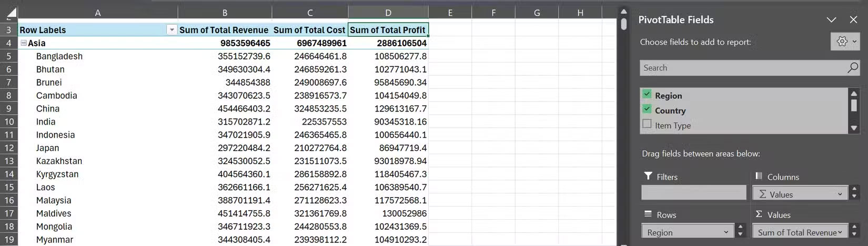Select column D header
Image resolution: width=868 pixels, height=246 pixels.
[x=388, y=13]
